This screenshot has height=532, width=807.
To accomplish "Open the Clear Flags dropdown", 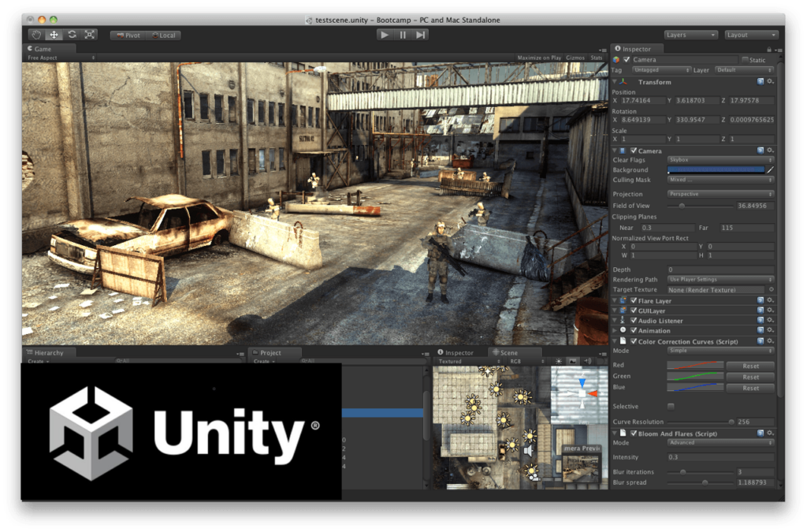I will coord(720,159).
